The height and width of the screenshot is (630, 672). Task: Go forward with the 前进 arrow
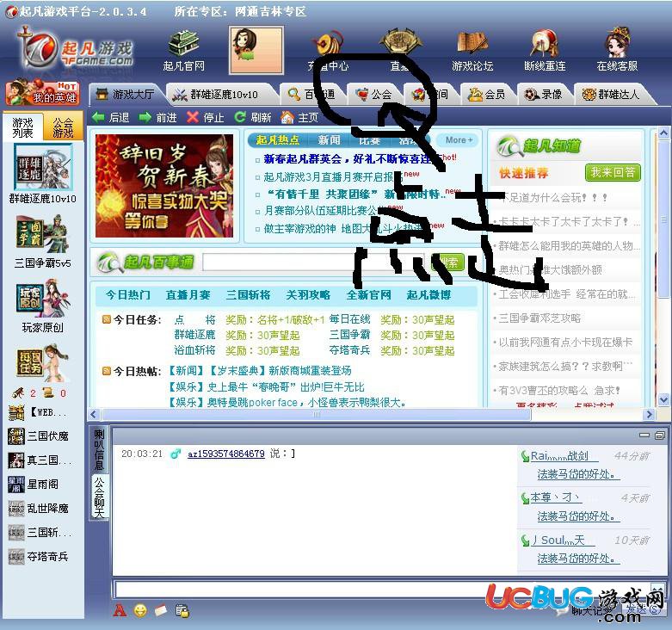pos(157,117)
